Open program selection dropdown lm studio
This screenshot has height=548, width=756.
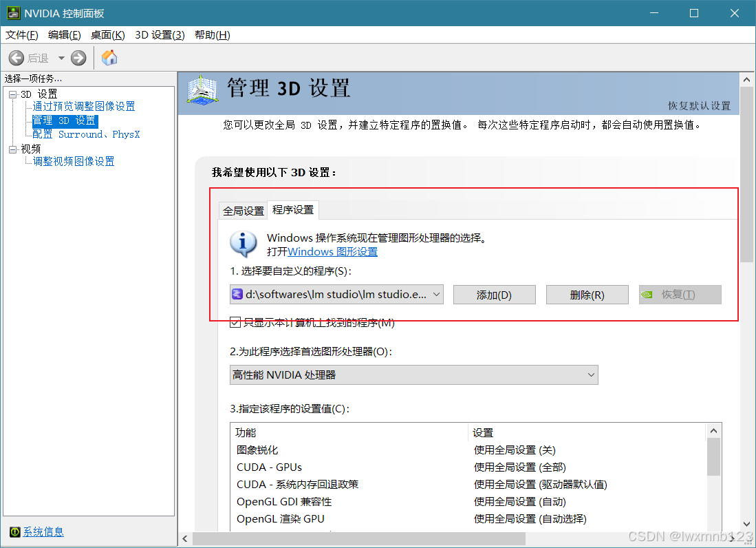(336, 294)
